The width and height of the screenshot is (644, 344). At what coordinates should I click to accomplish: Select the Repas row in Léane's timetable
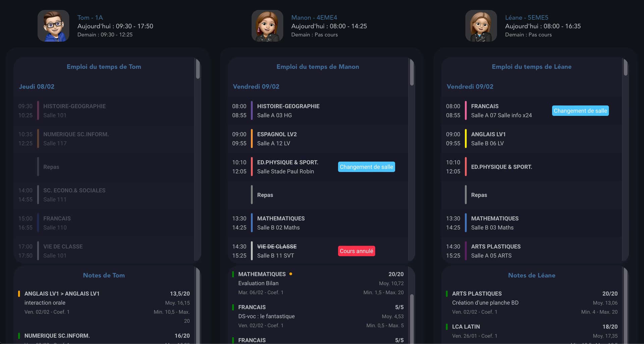point(532,195)
